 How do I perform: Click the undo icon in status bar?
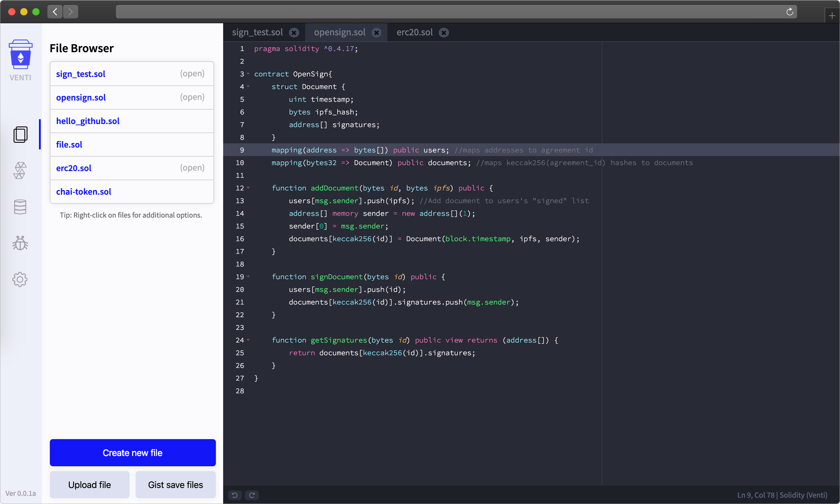(235, 495)
